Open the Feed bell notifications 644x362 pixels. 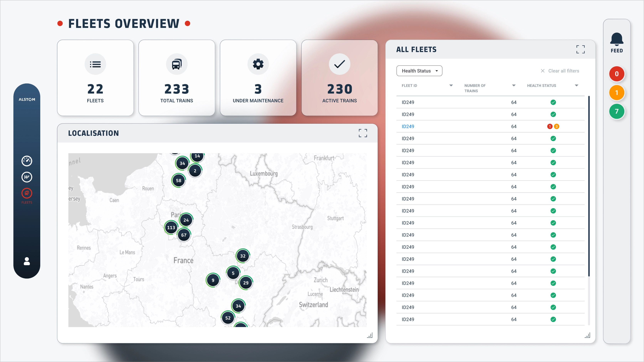(x=617, y=43)
